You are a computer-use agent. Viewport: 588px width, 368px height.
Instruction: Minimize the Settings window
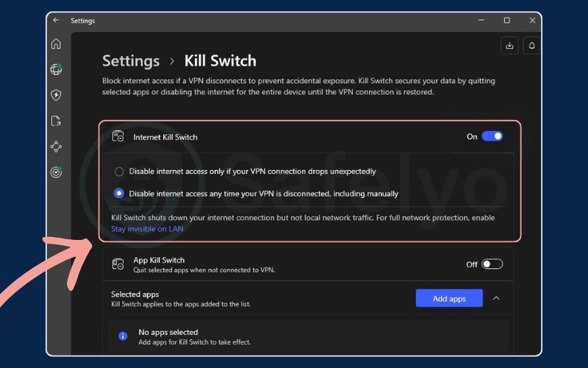[x=481, y=21]
